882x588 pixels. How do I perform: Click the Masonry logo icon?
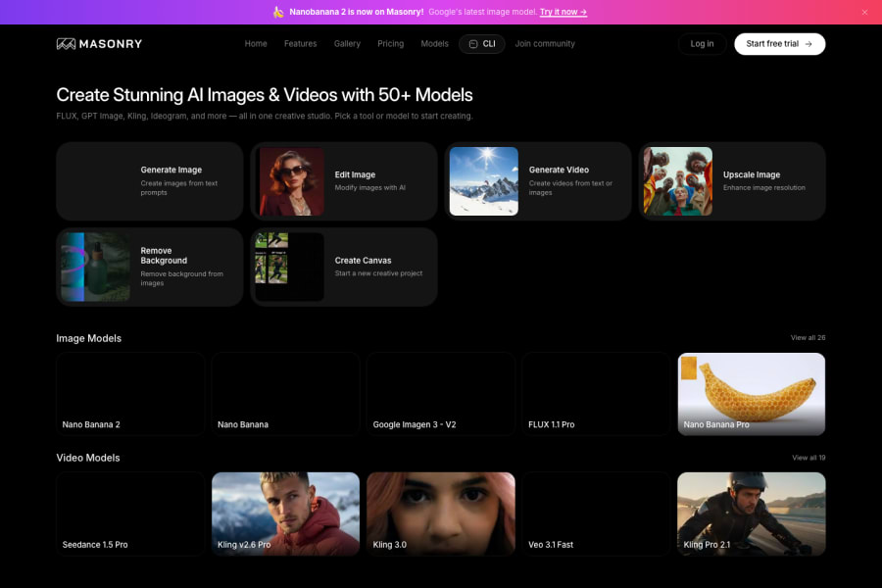(66, 44)
